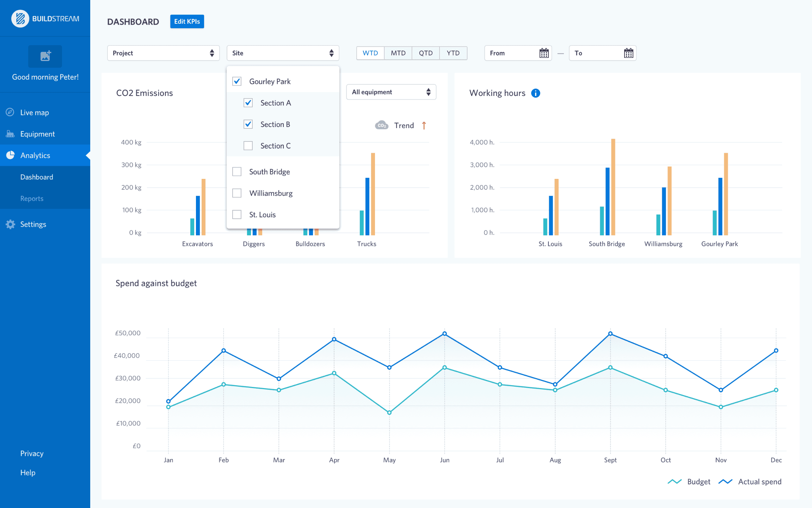Select WTD period filter
812x508 pixels.
pyautogui.click(x=370, y=53)
